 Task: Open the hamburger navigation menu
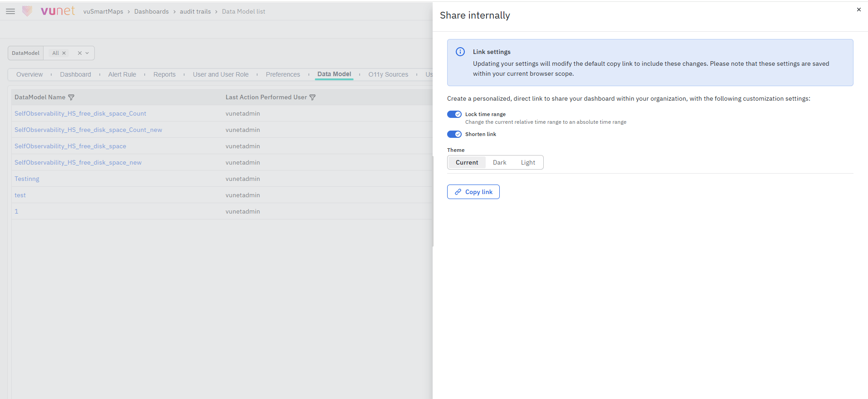10,11
